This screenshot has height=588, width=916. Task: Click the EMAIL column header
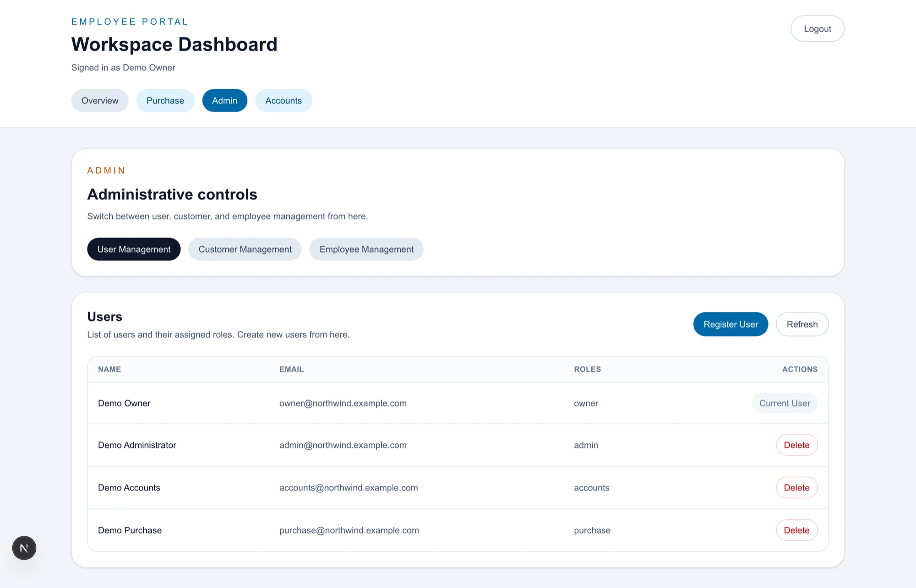(292, 369)
